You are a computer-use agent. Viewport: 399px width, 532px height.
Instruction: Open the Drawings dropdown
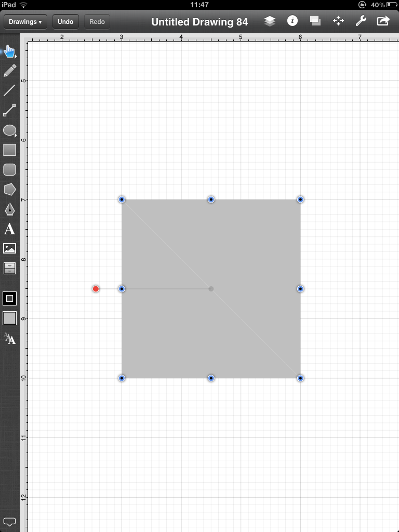pyautogui.click(x=25, y=22)
